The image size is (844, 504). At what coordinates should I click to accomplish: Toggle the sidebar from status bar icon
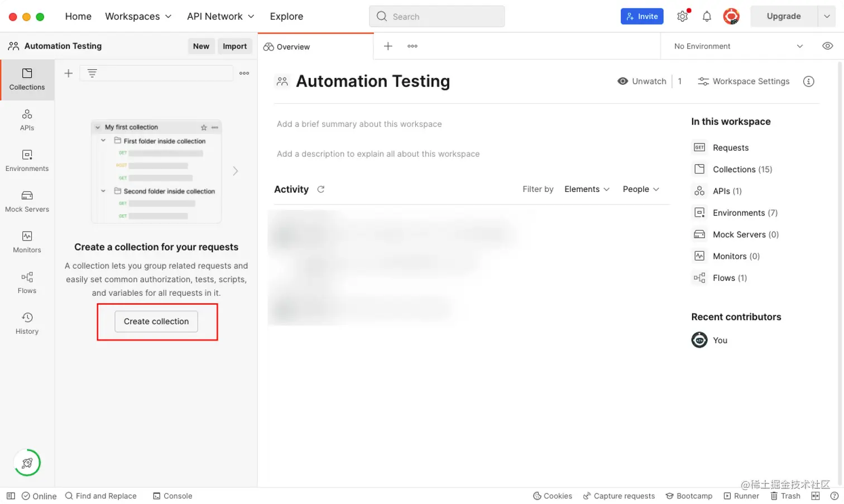point(11,496)
